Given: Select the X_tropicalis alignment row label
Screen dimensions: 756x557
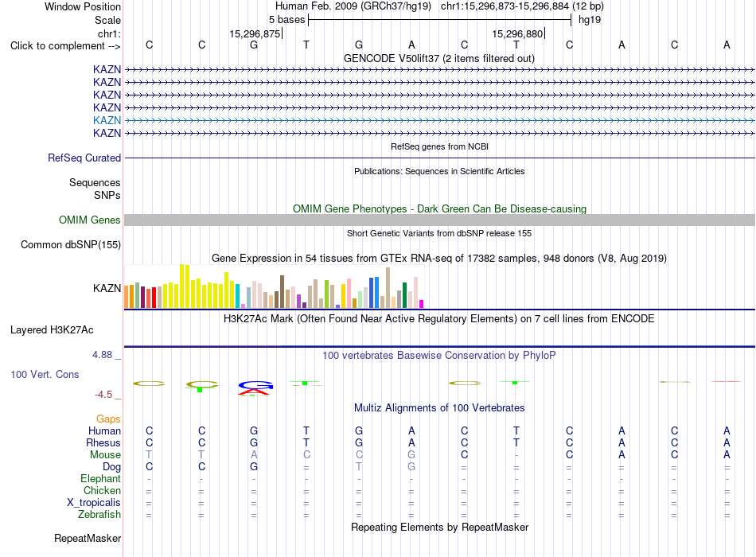Looking at the screenshot, I should pos(94,503).
